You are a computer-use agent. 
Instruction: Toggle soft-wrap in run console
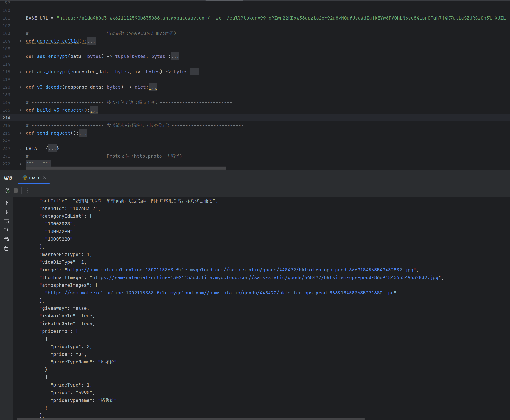(x=6, y=221)
